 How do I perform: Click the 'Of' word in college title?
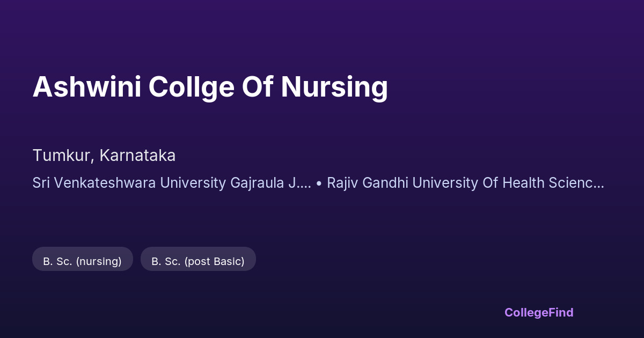[x=258, y=87]
